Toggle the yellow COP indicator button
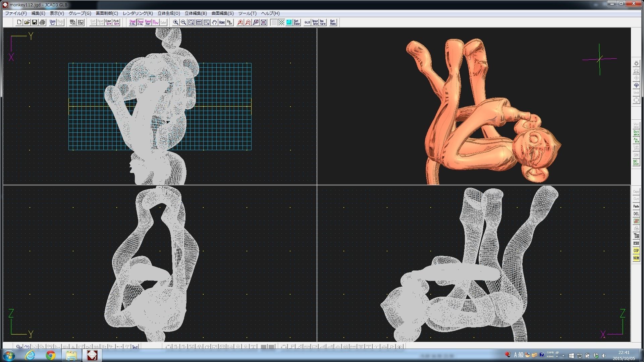 (636, 251)
